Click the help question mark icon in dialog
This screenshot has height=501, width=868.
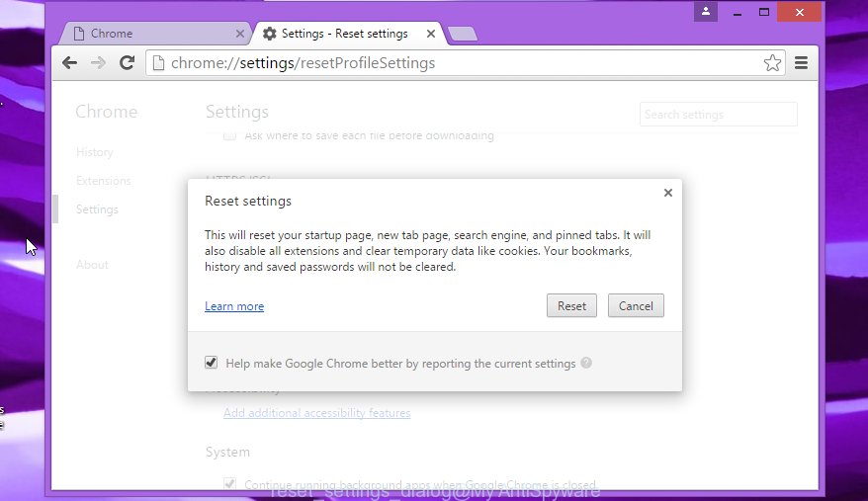pos(586,363)
